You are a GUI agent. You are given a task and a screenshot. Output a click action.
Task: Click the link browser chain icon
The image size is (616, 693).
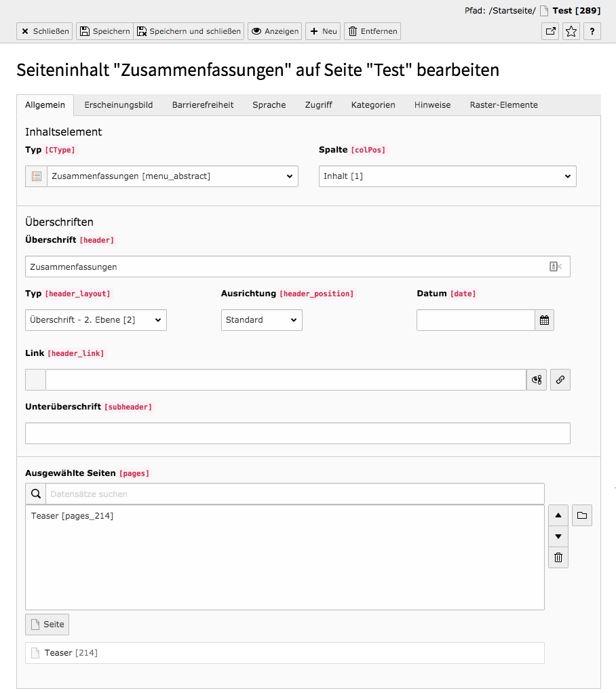click(x=560, y=380)
